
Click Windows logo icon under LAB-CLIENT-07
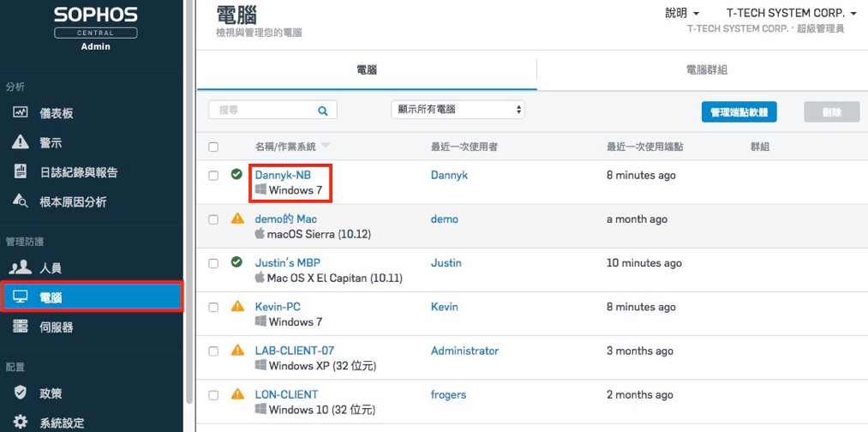point(260,365)
